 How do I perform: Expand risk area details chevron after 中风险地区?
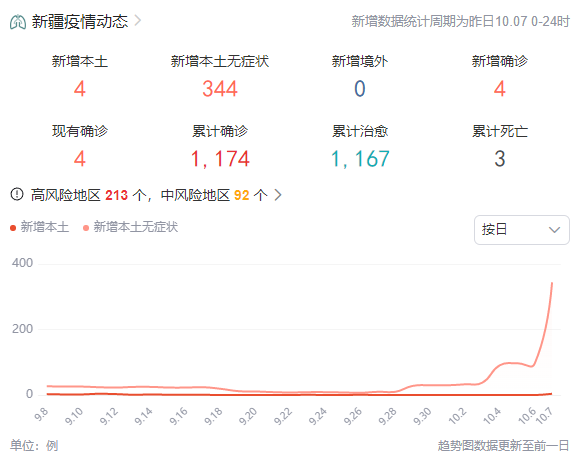click(x=278, y=194)
